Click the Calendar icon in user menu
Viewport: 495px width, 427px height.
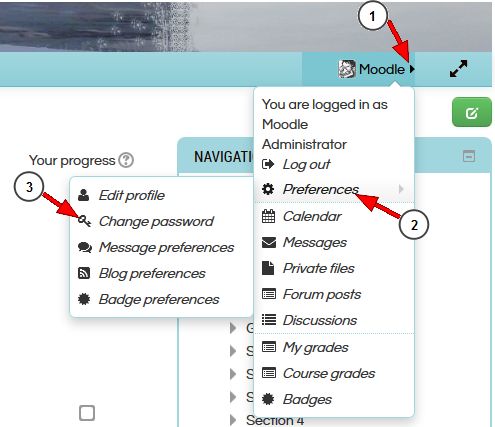point(269,216)
